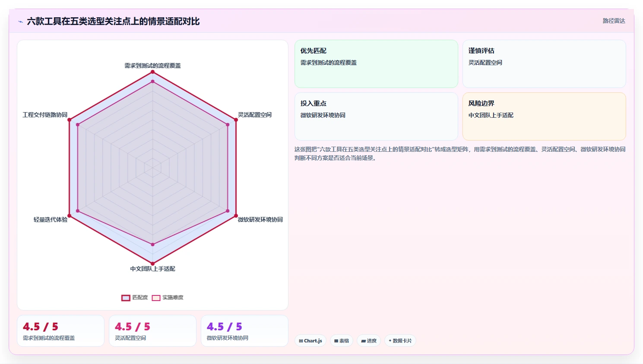
Task: Click the chart title 六款工具在五类选型关注点上的情景适配对比
Action: (113, 21)
